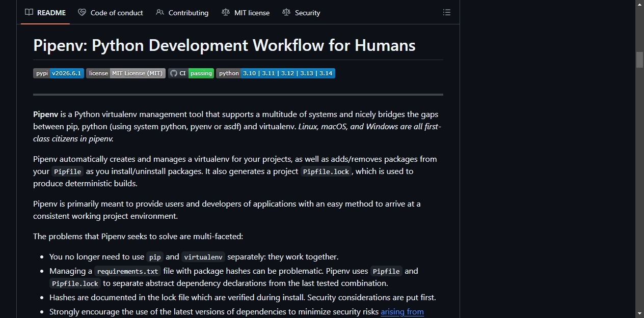Click page scrollbar up arrow
Viewport: 644px width, 318px height.
[x=639, y=4]
